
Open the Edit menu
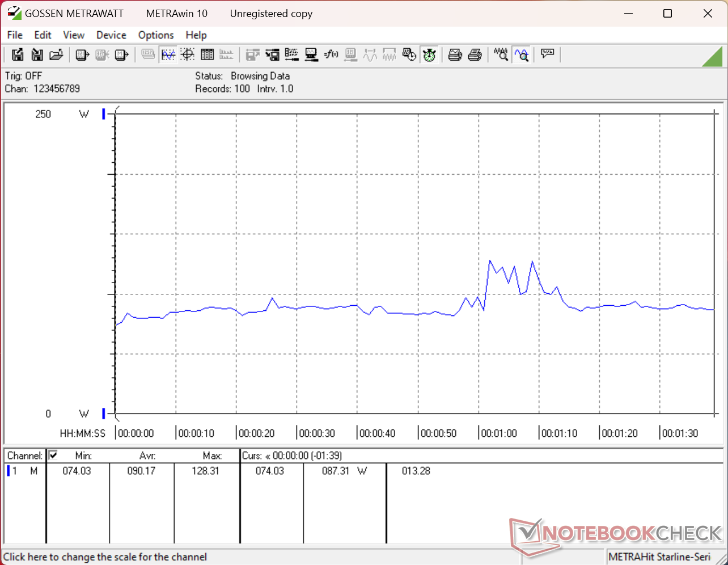(x=43, y=35)
